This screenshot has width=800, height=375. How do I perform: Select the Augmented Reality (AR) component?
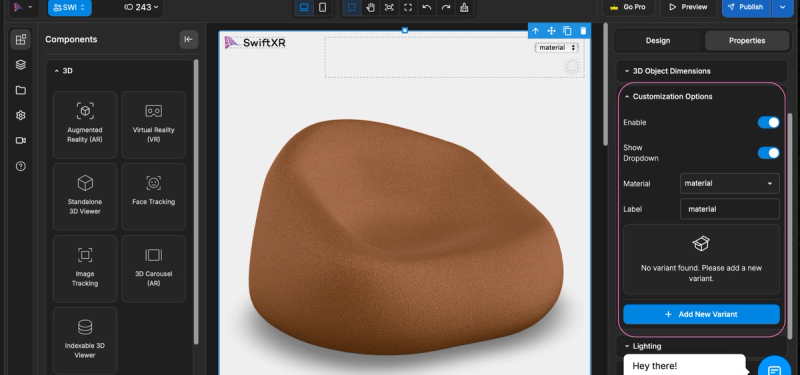(x=85, y=124)
